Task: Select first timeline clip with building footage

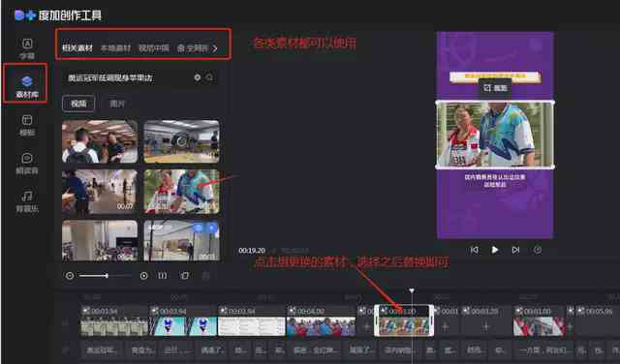Action: pos(114,320)
